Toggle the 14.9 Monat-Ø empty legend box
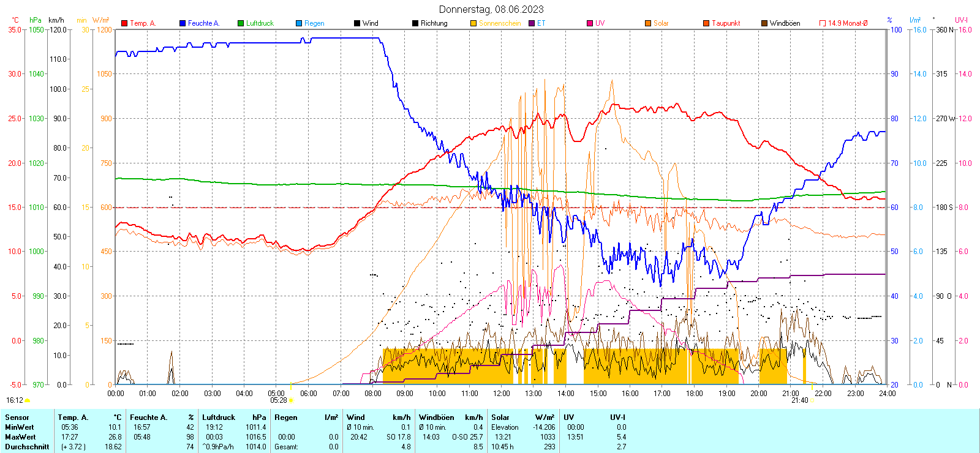The width and height of the screenshot is (980, 453). click(x=823, y=23)
